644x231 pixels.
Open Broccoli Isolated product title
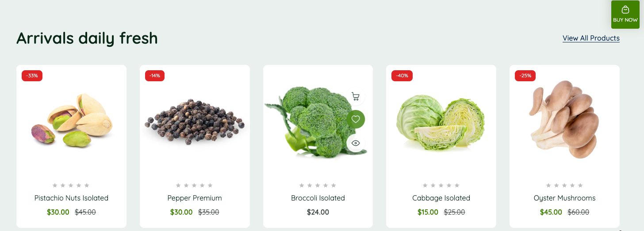click(318, 198)
